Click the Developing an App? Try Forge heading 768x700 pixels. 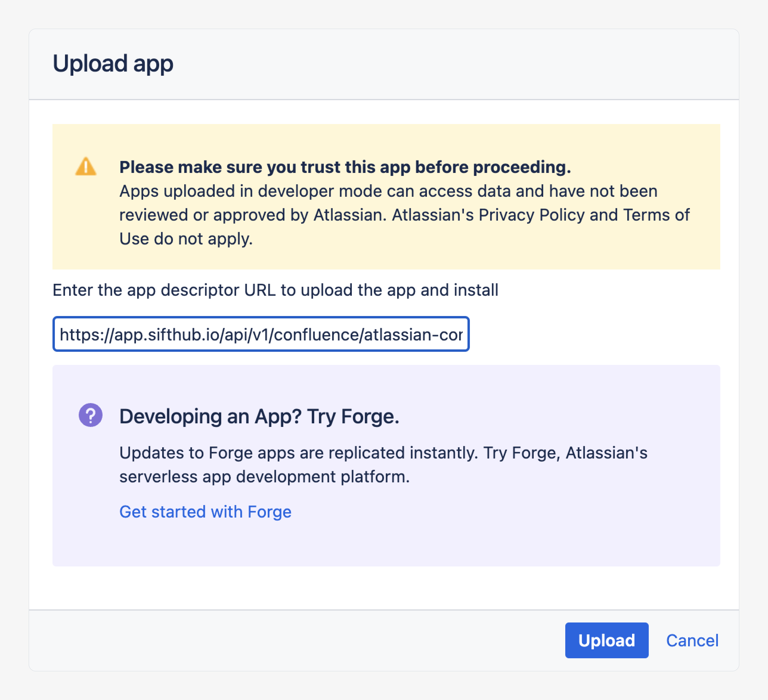tap(259, 416)
